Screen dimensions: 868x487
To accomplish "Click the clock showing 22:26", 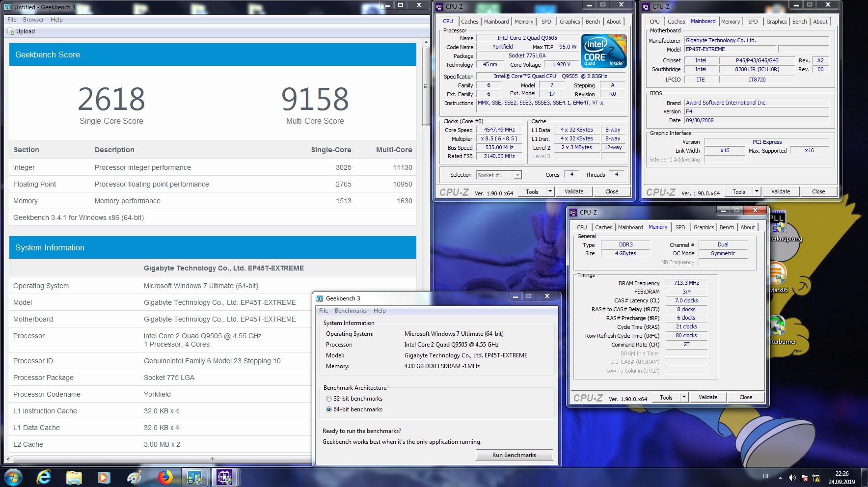I will coord(841,474).
